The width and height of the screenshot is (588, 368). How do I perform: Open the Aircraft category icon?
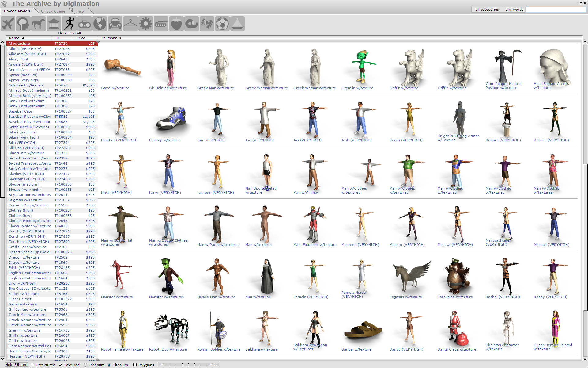8,24
